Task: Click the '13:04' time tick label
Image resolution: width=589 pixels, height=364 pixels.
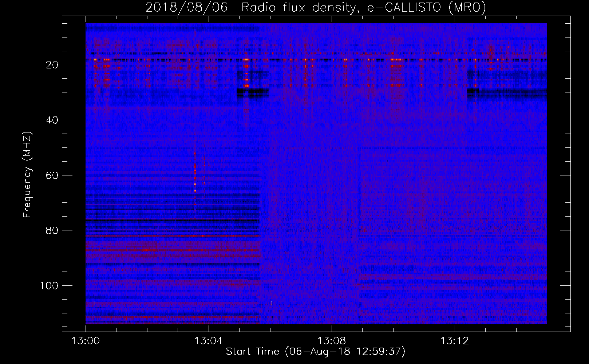Action: click(x=209, y=341)
